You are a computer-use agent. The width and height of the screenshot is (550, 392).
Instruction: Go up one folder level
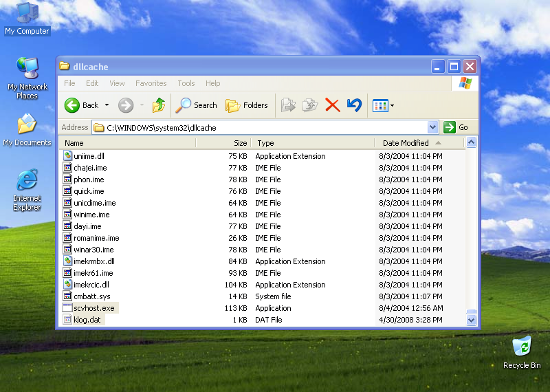coord(159,105)
